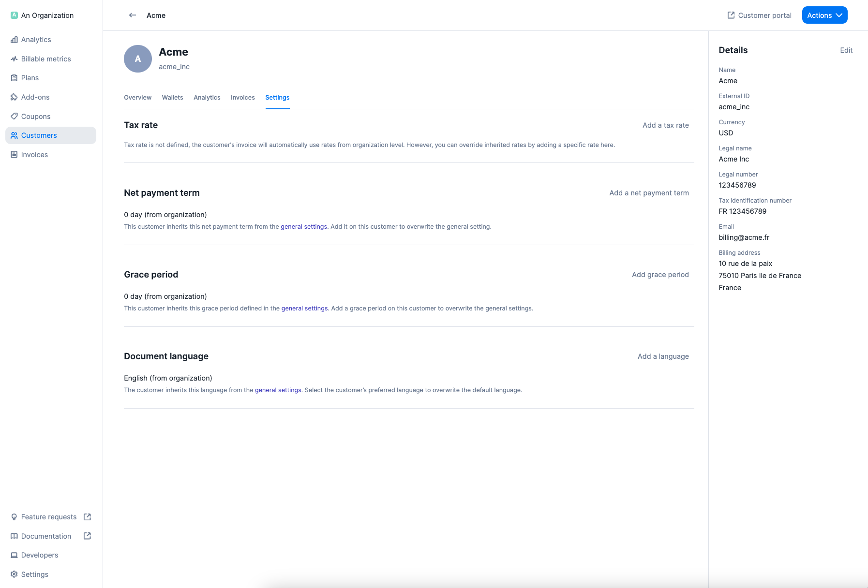Open Documentation link
Viewport: 868px width, 588px height.
pyautogui.click(x=51, y=536)
